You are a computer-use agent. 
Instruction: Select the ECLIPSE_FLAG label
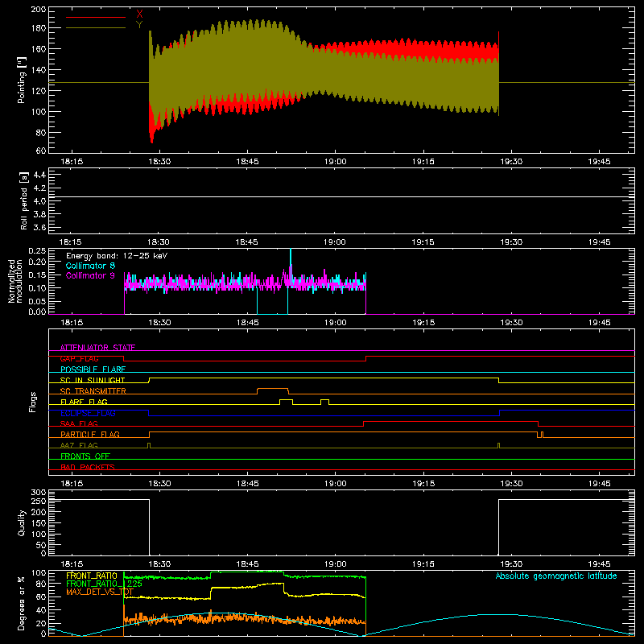pos(88,413)
